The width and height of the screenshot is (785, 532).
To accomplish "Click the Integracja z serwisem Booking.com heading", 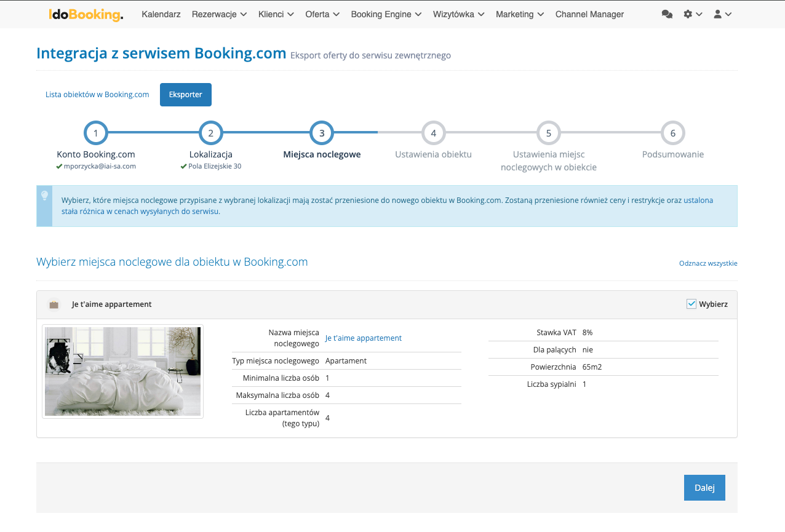I will pos(161,54).
